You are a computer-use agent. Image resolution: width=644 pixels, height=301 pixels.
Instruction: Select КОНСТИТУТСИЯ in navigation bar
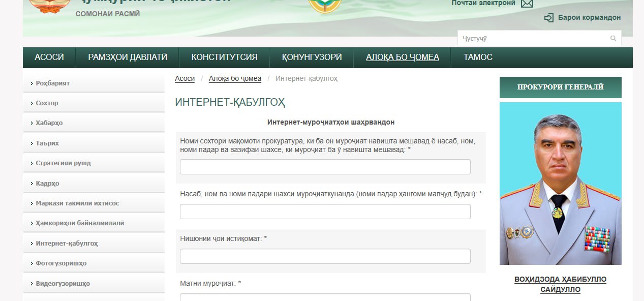pos(224,57)
